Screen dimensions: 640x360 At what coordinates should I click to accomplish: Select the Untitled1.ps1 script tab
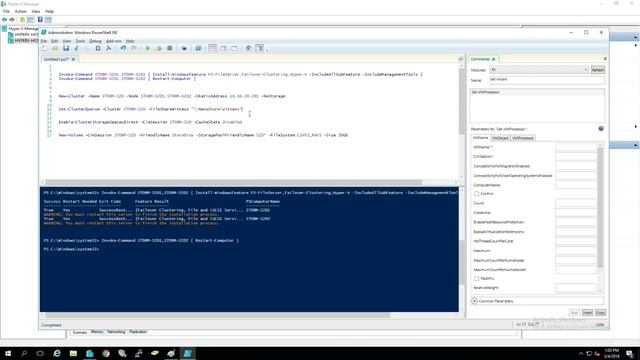(x=56, y=59)
